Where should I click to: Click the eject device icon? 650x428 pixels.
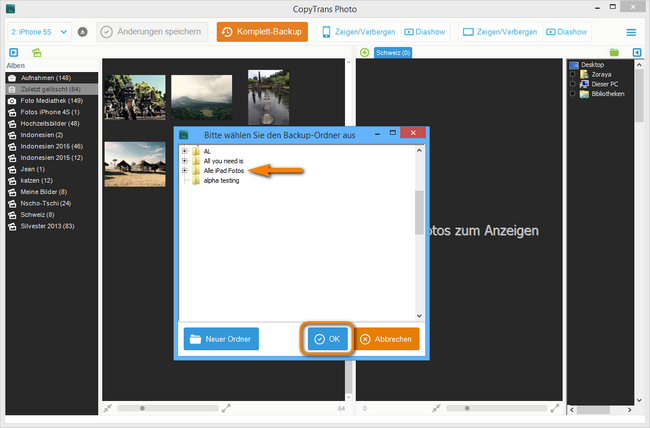pyautogui.click(x=82, y=32)
